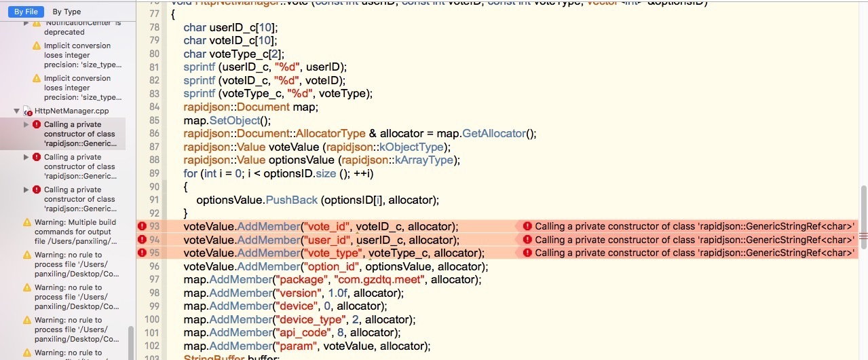Click red error icon of highlighted navigator issue
This screenshot has height=360, width=868.
click(x=37, y=124)
